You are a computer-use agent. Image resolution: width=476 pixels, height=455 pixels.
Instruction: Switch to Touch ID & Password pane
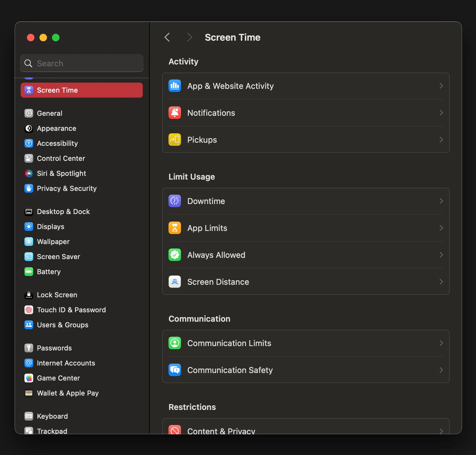click(x=71, y=310)
